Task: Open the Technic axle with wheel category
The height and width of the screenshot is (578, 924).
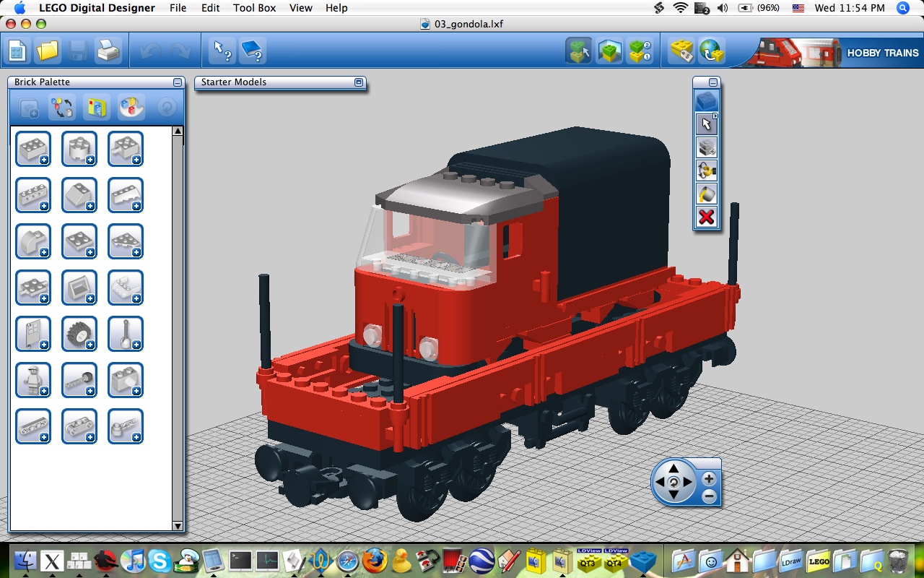Action: [x=79, y=380]
